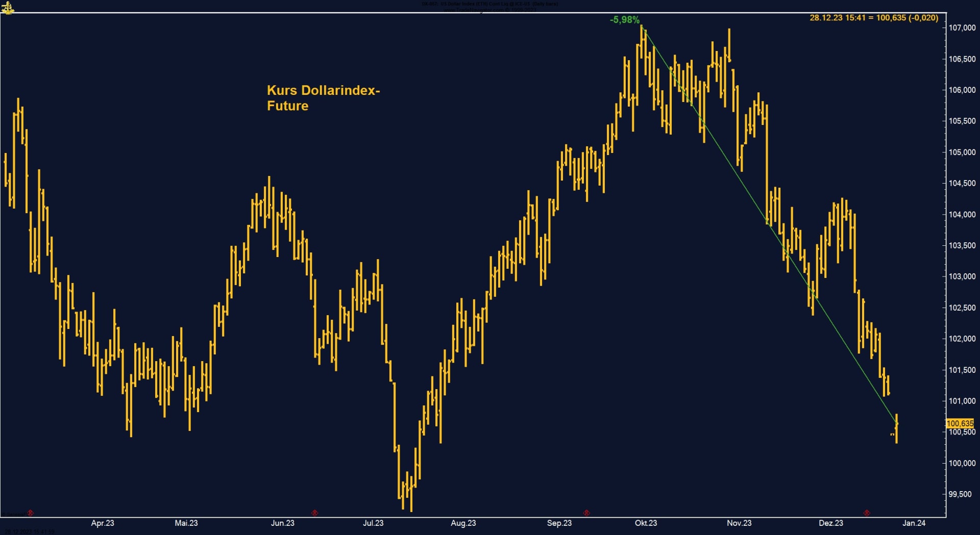Click the red diamond marker near Sep.23
Viewport: 980px width, 535px height.
click(585, 514)
